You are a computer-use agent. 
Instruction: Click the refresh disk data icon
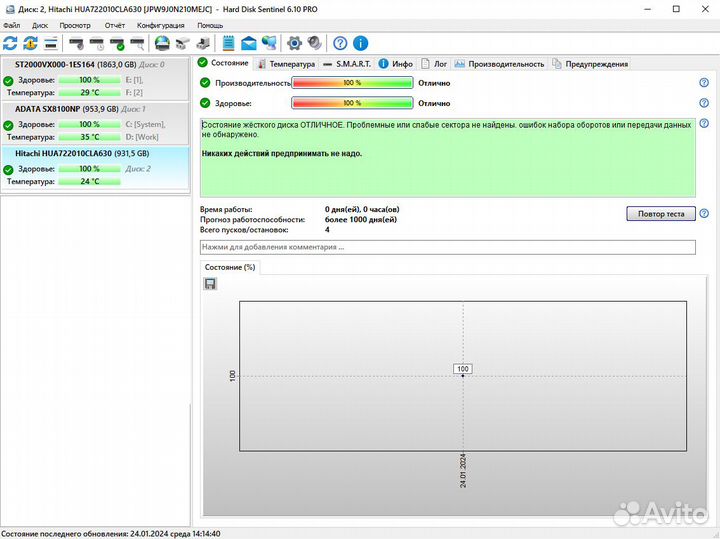coord(10,43)
